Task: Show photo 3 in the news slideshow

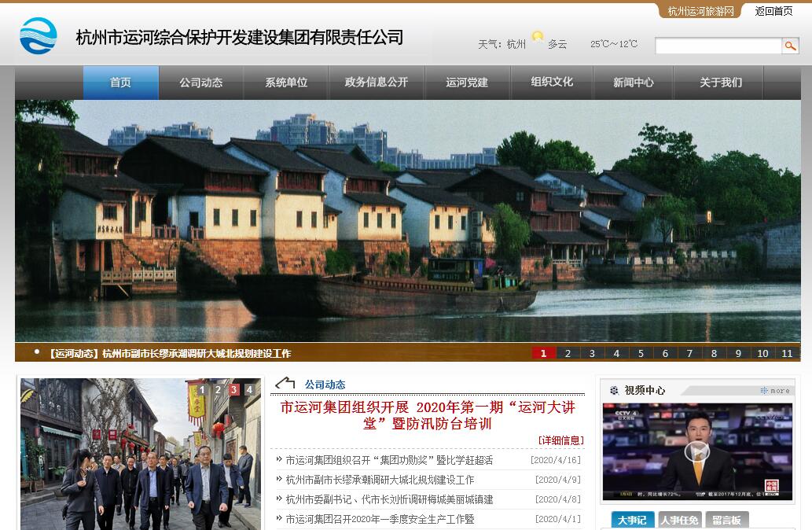Action: point(234,389)
